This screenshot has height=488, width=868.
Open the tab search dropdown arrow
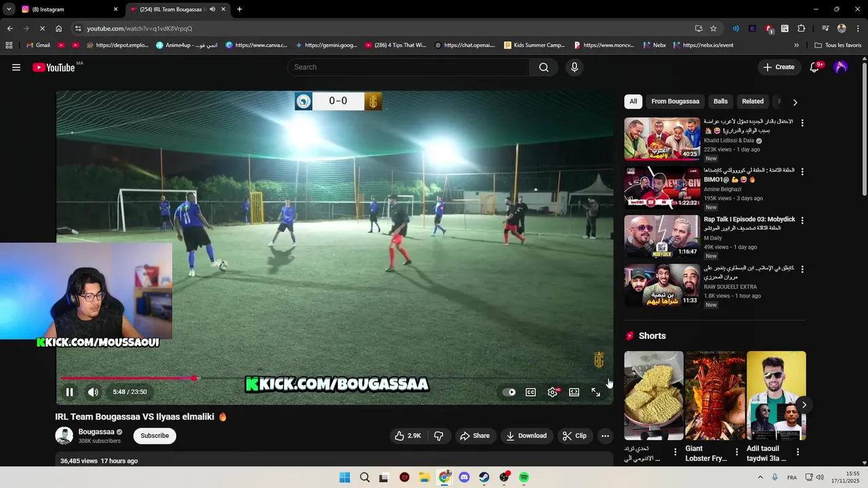pyautogui.click(x=9, y=9)
